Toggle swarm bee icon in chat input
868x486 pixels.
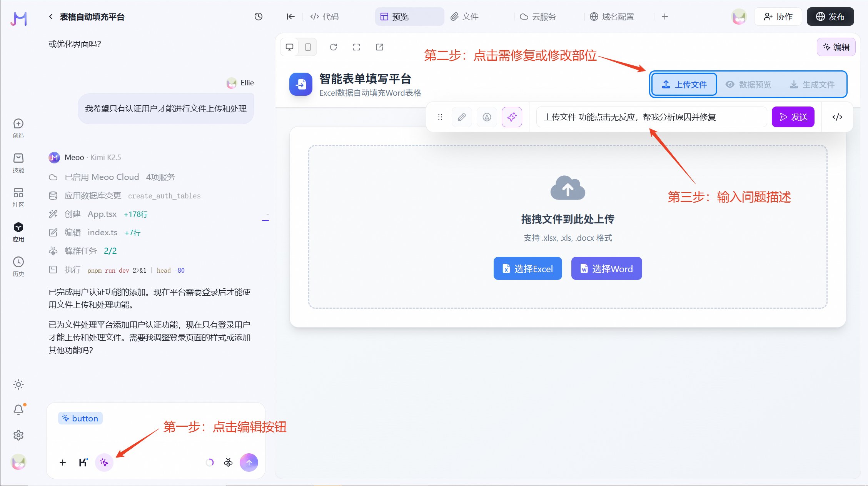228,463
